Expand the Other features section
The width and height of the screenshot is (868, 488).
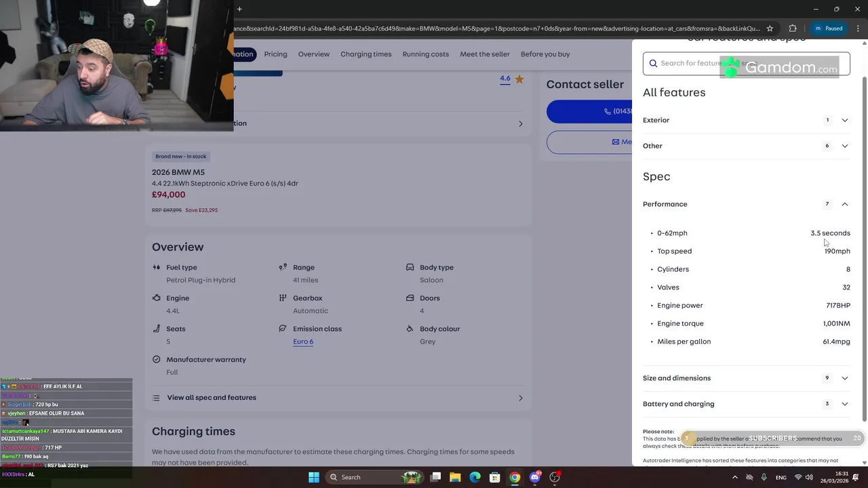[x=746, y=146]
